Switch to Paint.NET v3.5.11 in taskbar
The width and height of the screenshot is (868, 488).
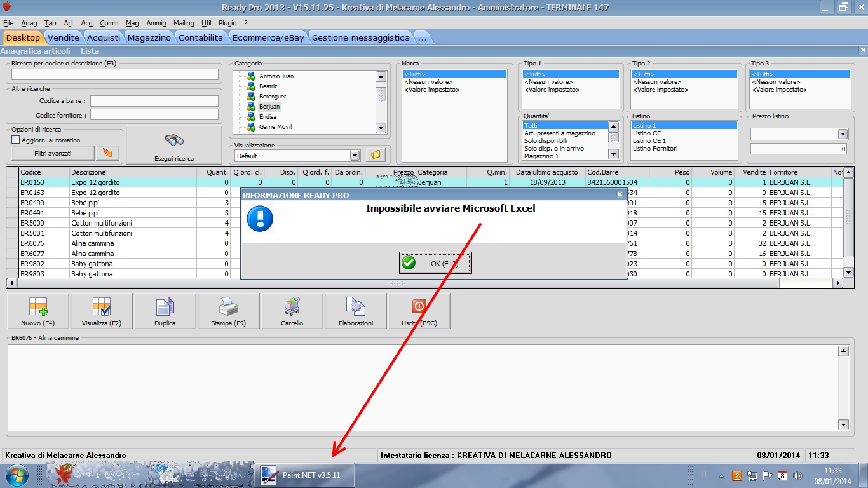pos(304,475)
